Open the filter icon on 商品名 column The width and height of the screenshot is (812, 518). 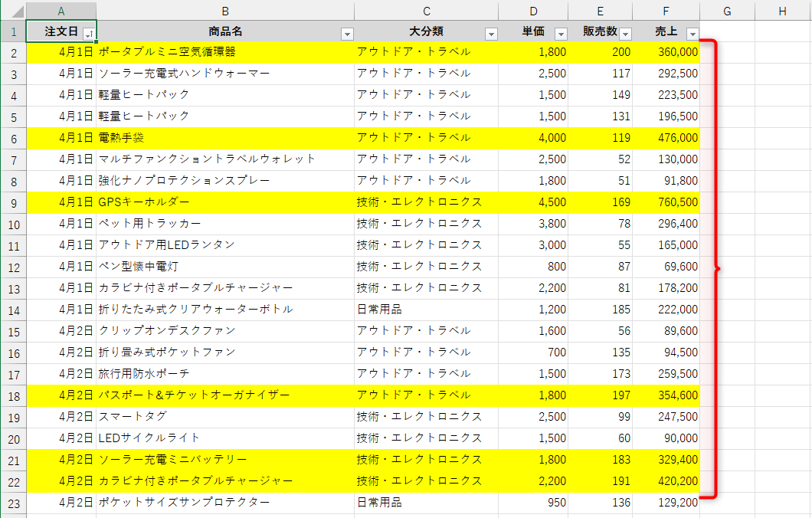[347, 33]
